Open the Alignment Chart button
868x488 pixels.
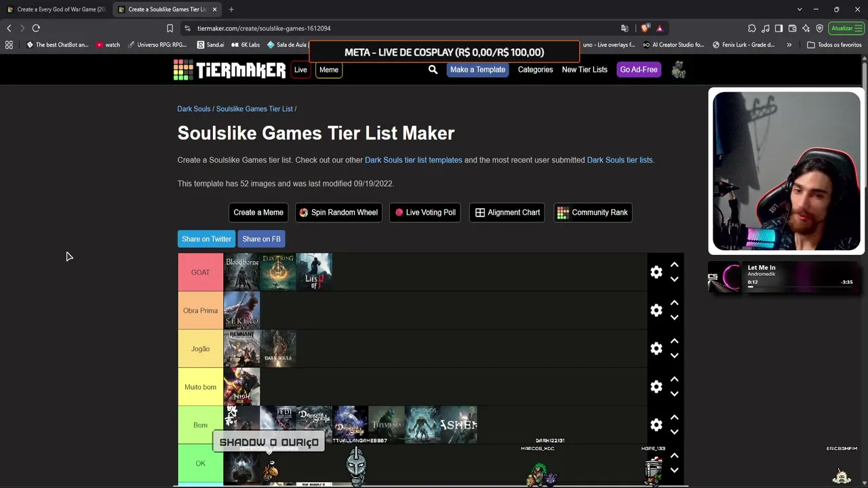tap(507, 212)
